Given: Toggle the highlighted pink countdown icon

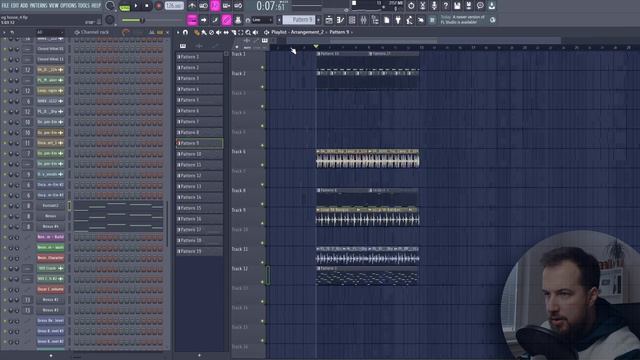Looking at the screenshot, I should click(x=215, y=6).
